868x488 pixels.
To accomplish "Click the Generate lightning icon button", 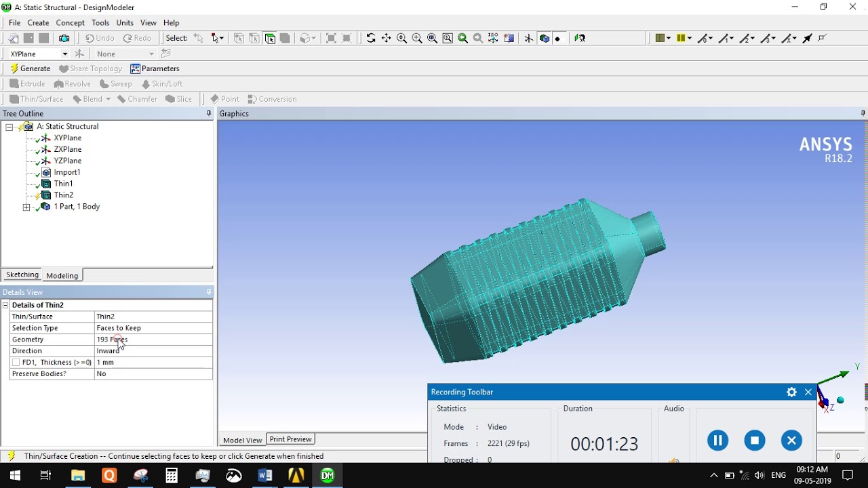I will [30, 68].
